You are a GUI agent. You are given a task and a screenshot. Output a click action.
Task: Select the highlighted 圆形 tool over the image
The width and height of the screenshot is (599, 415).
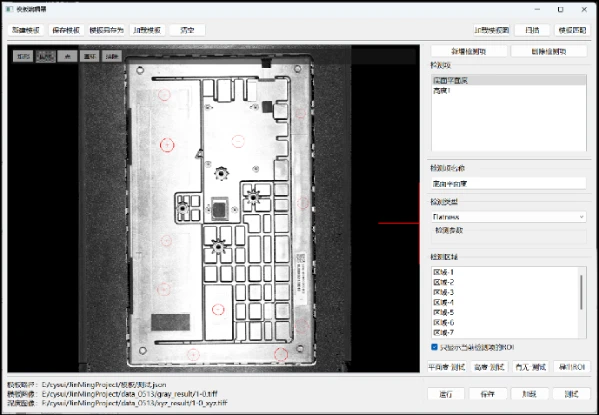pos(46,57)
